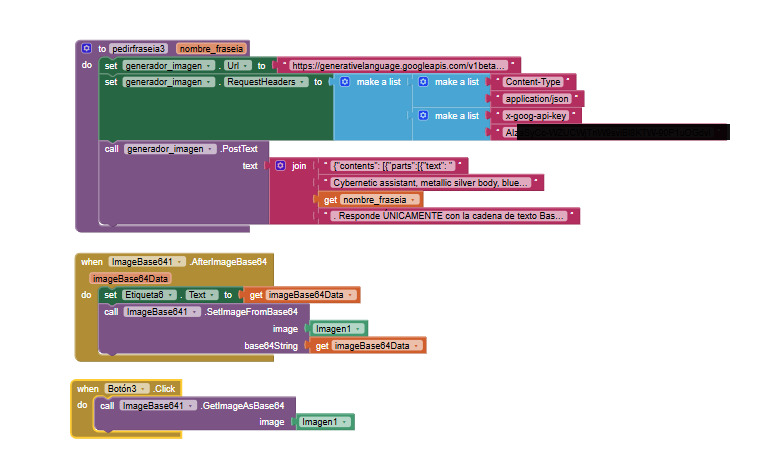Viewport: 773px width, 457px height.
Task: Open gear on x-goog-api-key make a list block
Action: click(423, 116)
